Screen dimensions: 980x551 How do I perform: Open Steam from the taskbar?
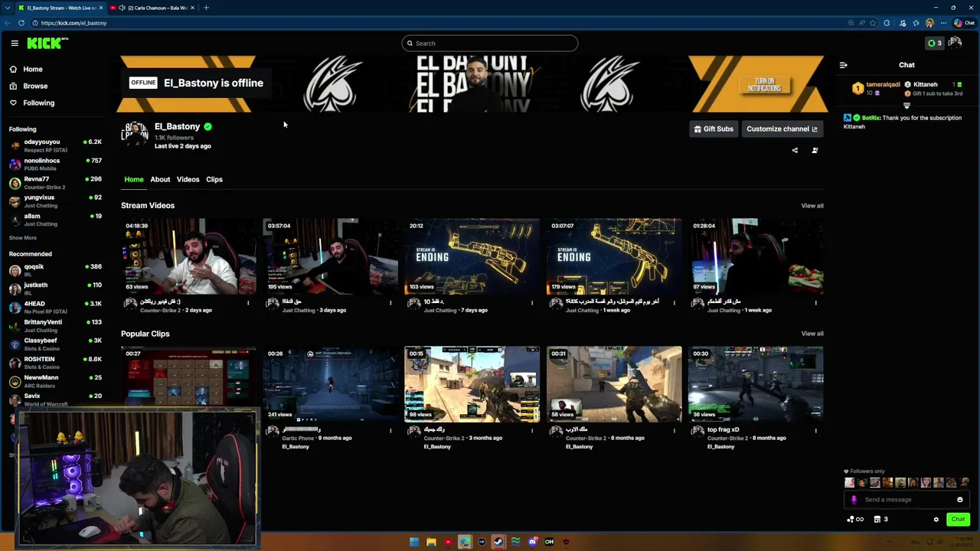[x=498, y=542]
